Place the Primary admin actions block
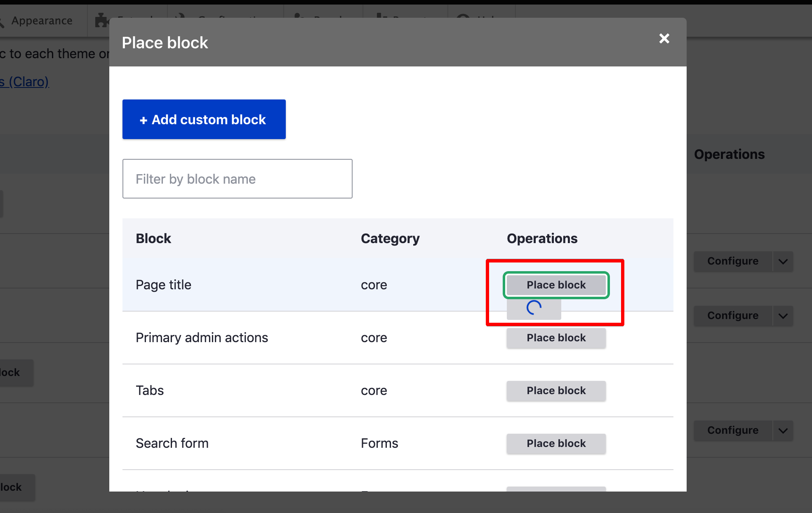812x513 pixels. [556, 338]
